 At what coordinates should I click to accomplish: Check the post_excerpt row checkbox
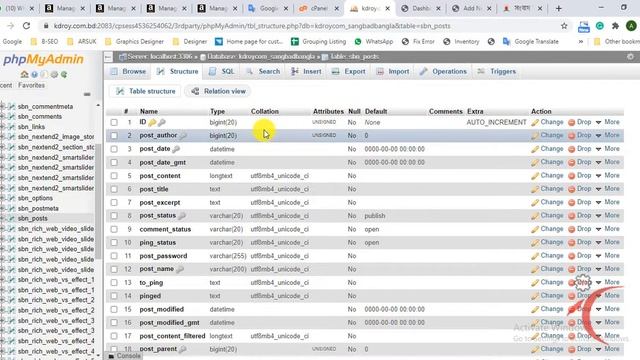pos(114,202)
